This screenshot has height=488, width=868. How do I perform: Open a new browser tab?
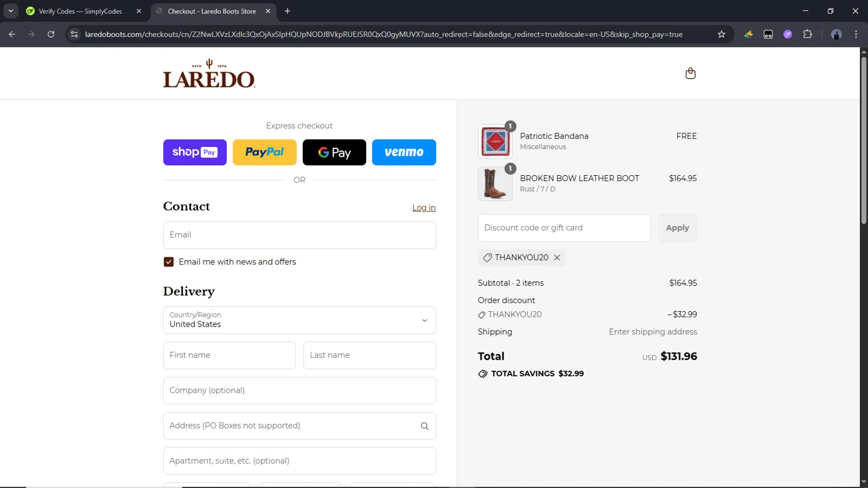point(288,11)
